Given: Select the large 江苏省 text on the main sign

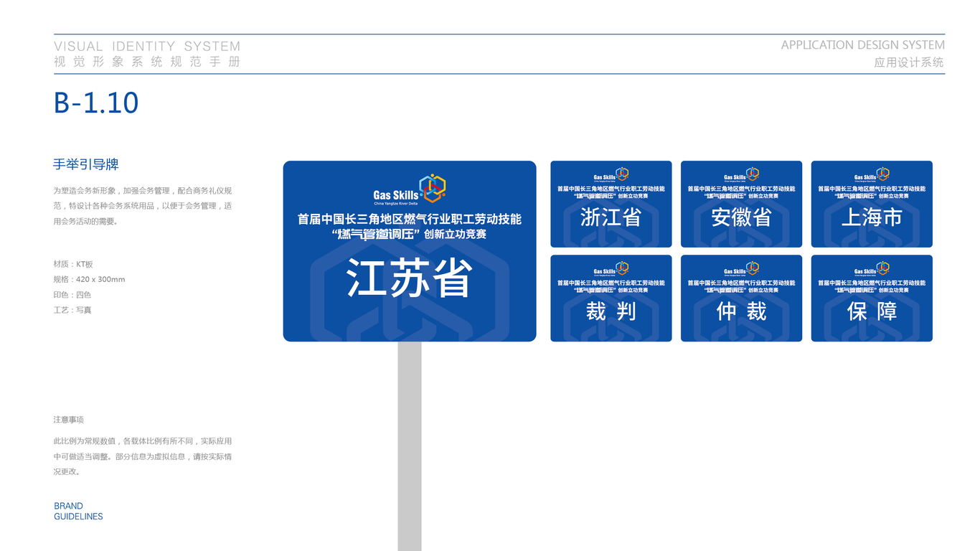Looking at the screenshot, I should pos(410,278).
